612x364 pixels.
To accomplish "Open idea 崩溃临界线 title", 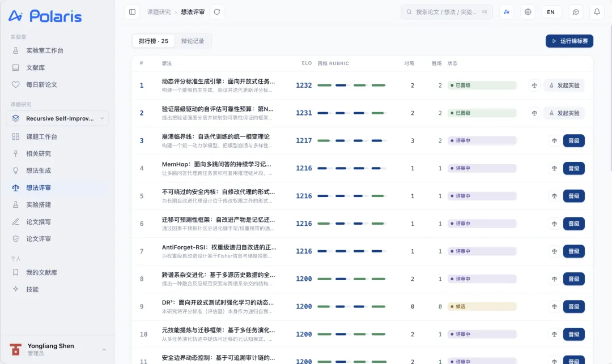I will click(215, 137).
